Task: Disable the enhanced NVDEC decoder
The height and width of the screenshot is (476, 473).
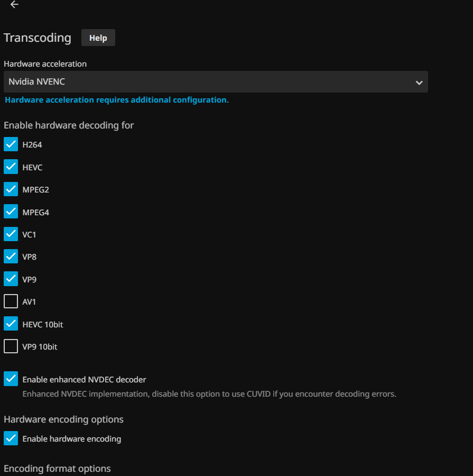Action: 11,379
